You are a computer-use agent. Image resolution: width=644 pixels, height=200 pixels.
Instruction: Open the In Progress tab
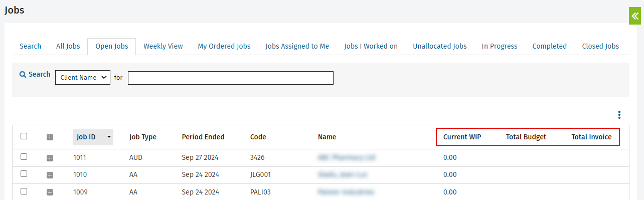click(500, 46)
